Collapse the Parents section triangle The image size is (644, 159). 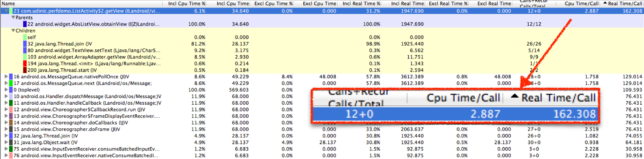coord(13,17)
